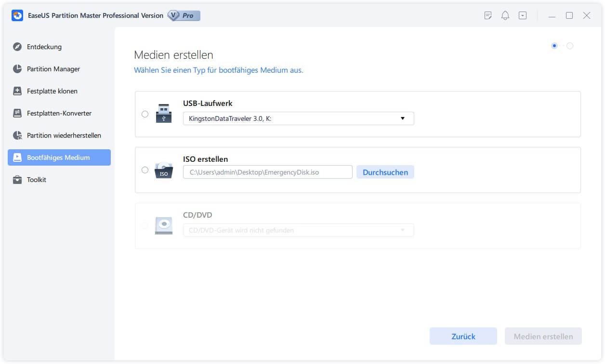Click the Pro version badge
The height and width of the screenshot is (364, 605).
[x=184, y=15]
